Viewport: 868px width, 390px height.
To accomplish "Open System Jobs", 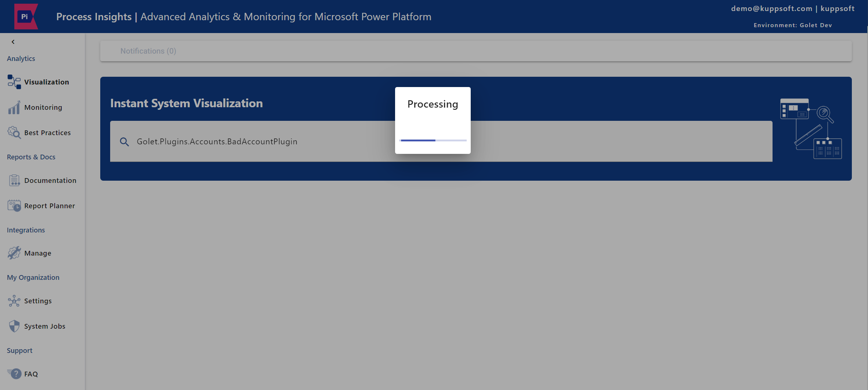I will [x=45, y=326].
